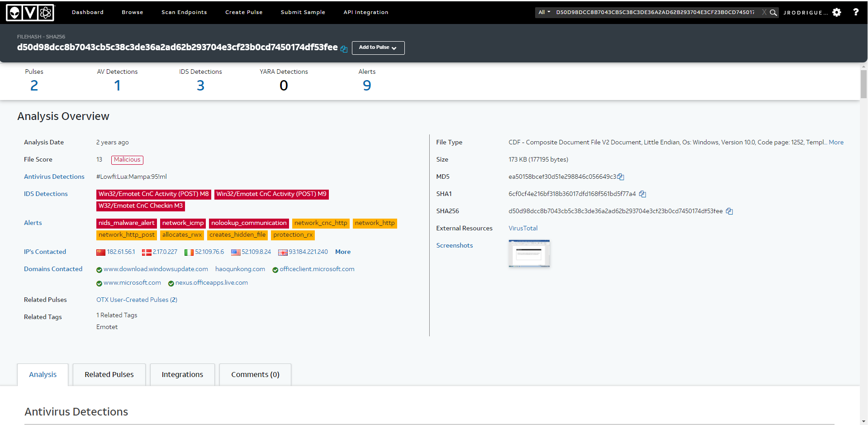Click the AlienVault OTX logo
This screenshot has width=868, height=425.
(30, 13)
